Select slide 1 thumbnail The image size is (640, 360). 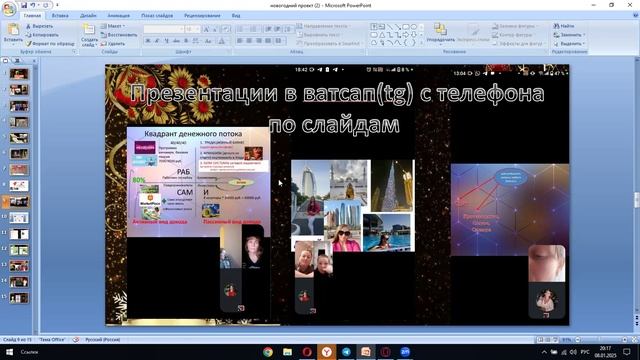[19, 74]
